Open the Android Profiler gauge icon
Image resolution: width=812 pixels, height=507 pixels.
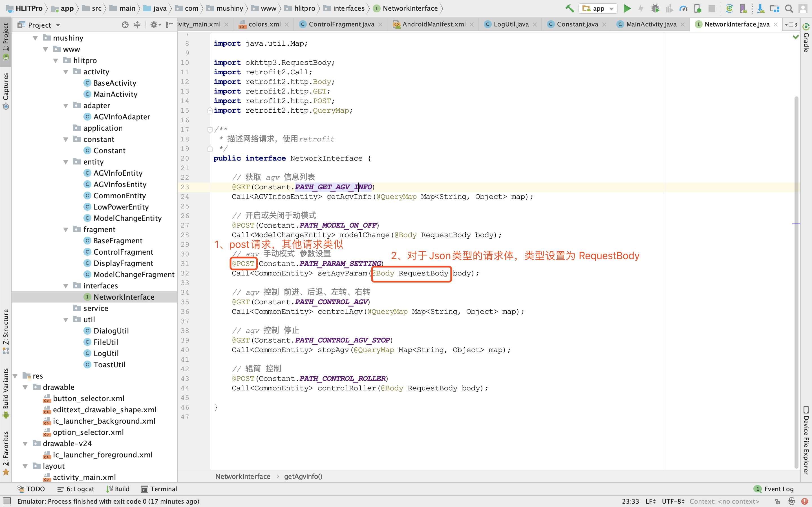(683, 8)
